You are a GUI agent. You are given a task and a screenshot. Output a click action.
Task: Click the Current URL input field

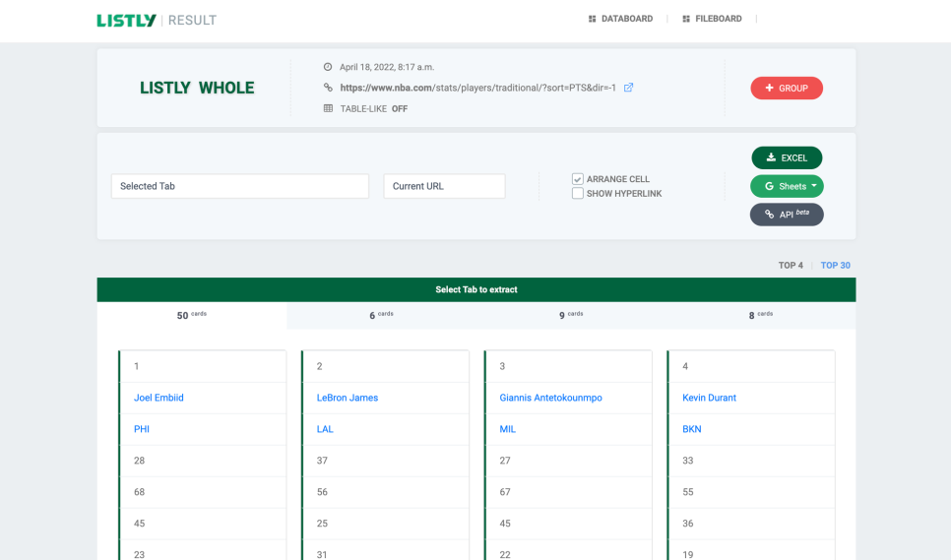[445, 186]
